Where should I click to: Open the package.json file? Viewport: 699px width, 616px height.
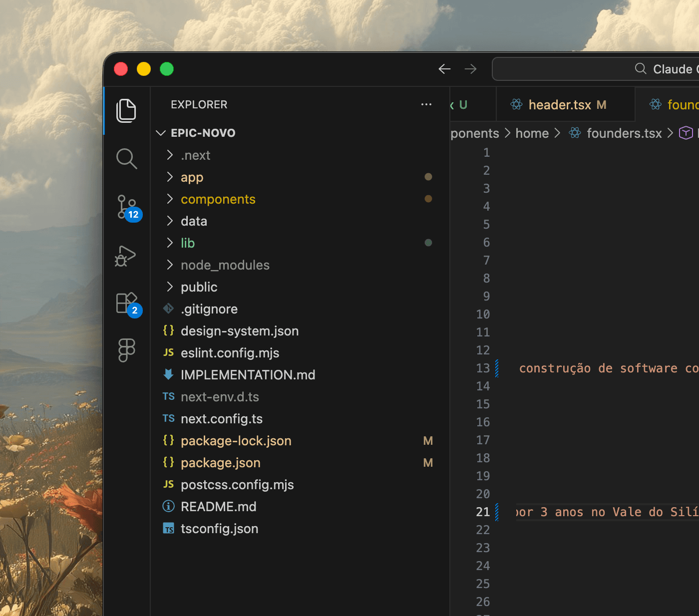(220, 463)
